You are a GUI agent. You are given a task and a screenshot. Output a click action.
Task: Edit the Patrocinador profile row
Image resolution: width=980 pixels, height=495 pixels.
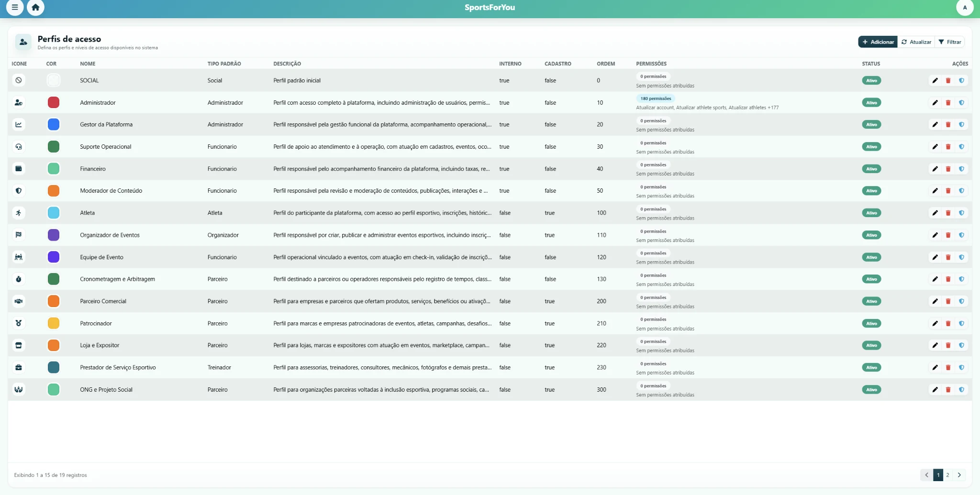[x=935, y=323]
